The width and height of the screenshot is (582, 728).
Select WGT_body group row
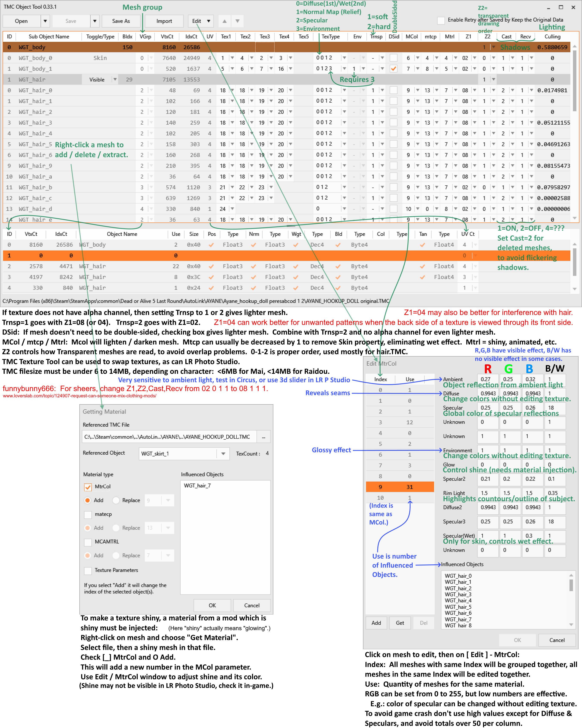coord(286,47)
